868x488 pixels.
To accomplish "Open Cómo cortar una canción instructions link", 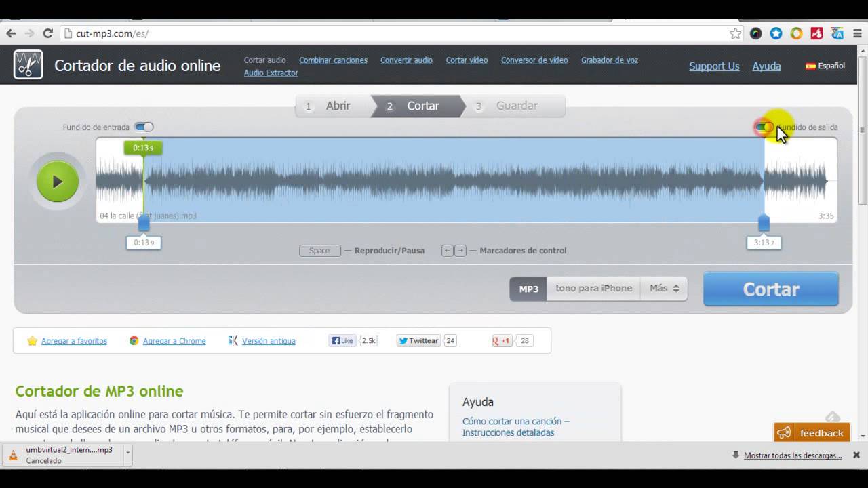I will (x=516, y=427).
